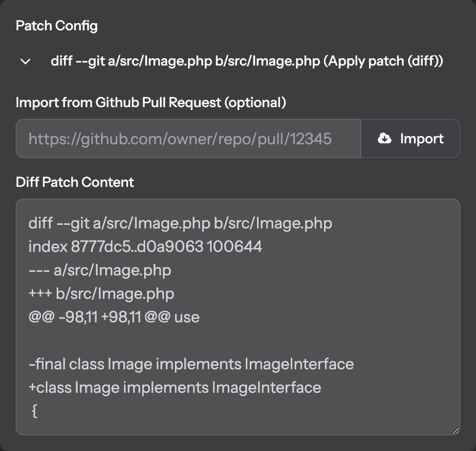Focus the GitHub pull request URL field
Image resolution: width=476 pixels, height=451 pixels.
[188, 138]
